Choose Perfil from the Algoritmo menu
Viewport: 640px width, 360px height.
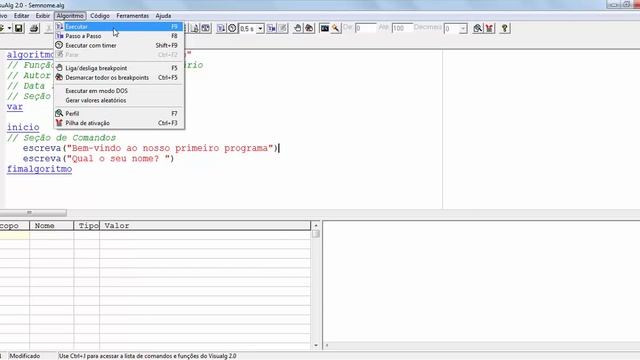click(119, 113)
